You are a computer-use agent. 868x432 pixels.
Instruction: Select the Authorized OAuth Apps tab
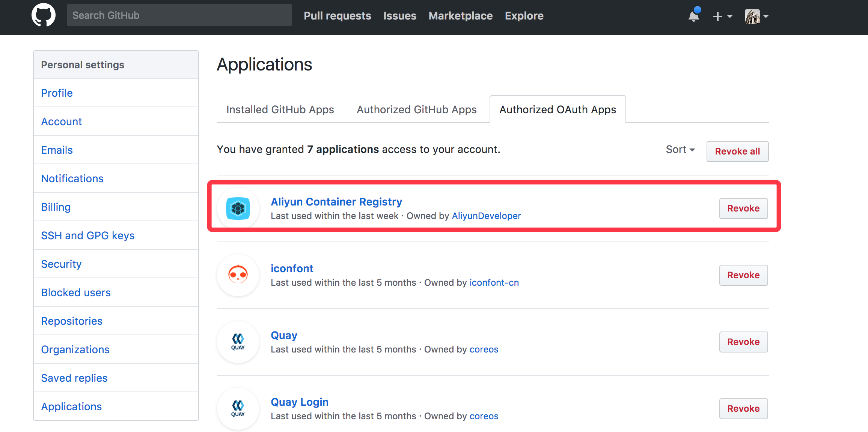[558, 109]
